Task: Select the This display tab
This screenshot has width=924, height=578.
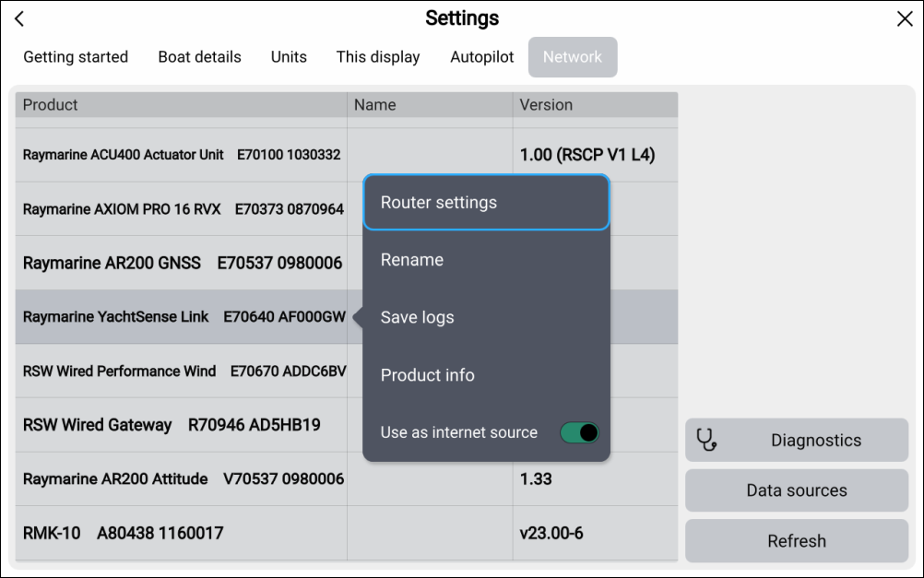Action: [378, 57]
